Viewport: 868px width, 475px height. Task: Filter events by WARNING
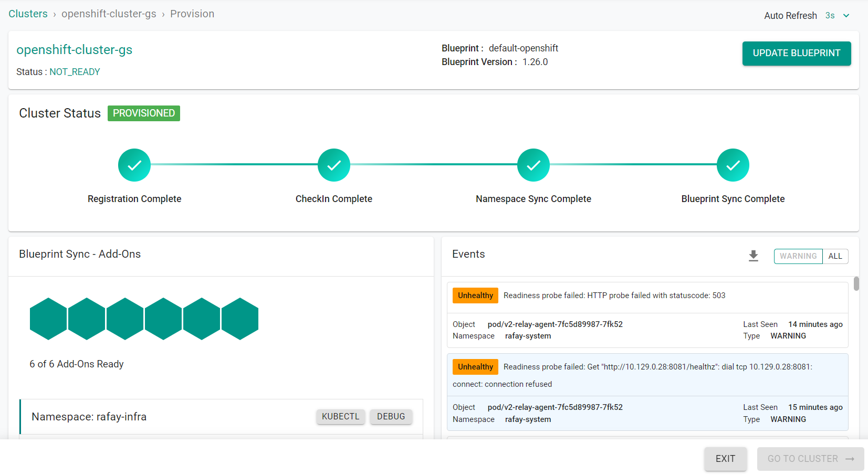click(798, 256)
